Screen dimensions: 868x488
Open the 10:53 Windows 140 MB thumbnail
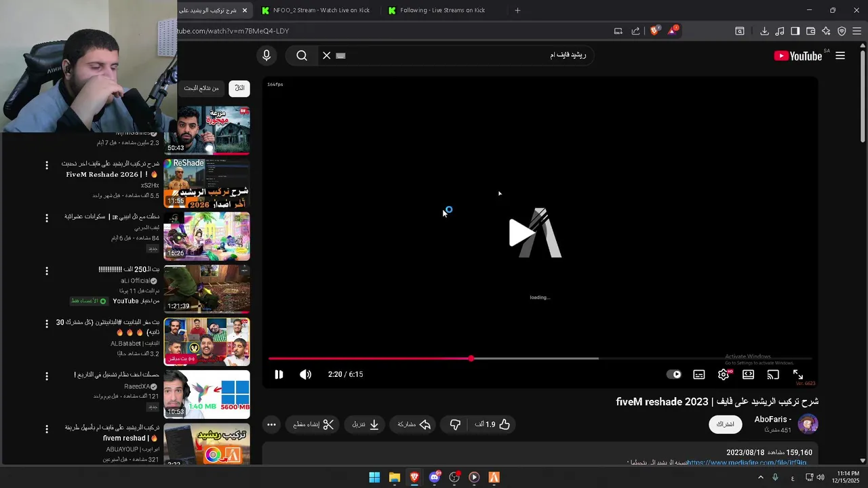point(207,394)
